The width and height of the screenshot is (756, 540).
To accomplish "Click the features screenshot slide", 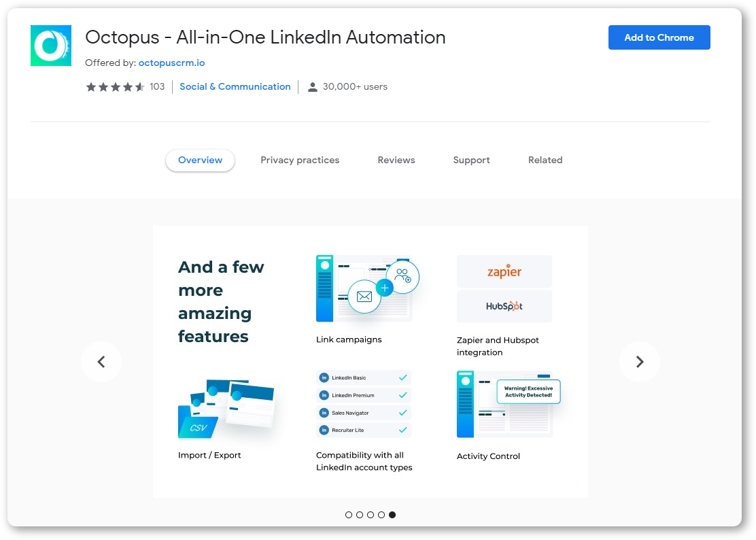I will 371,362.
